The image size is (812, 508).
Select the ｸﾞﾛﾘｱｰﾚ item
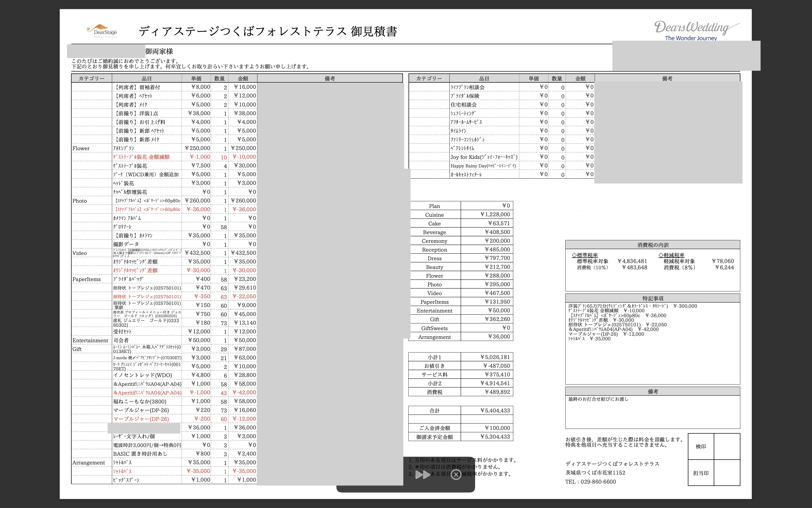coord(122,227)
